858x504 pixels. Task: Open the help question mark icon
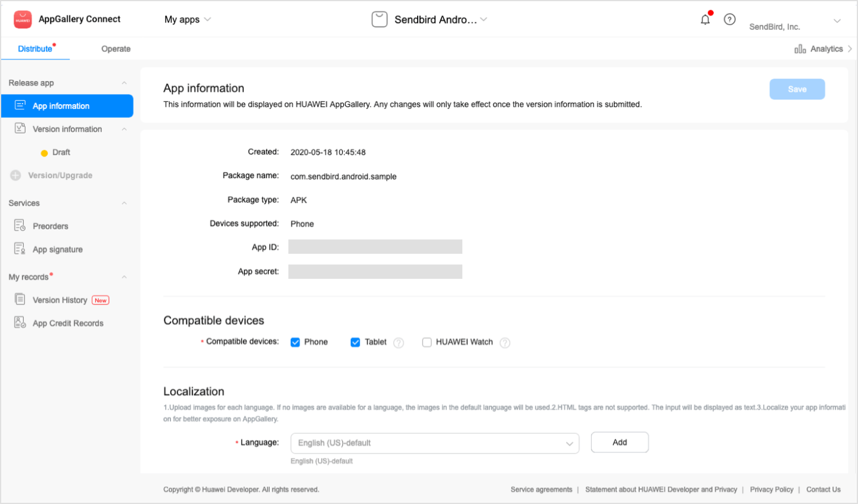tap(729, 20)
